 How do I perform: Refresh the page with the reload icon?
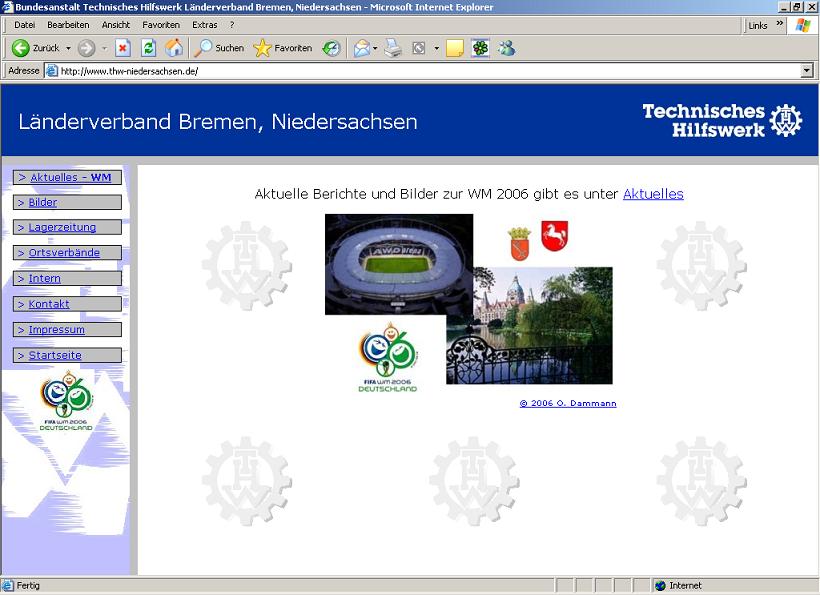[x=148, y=48]
